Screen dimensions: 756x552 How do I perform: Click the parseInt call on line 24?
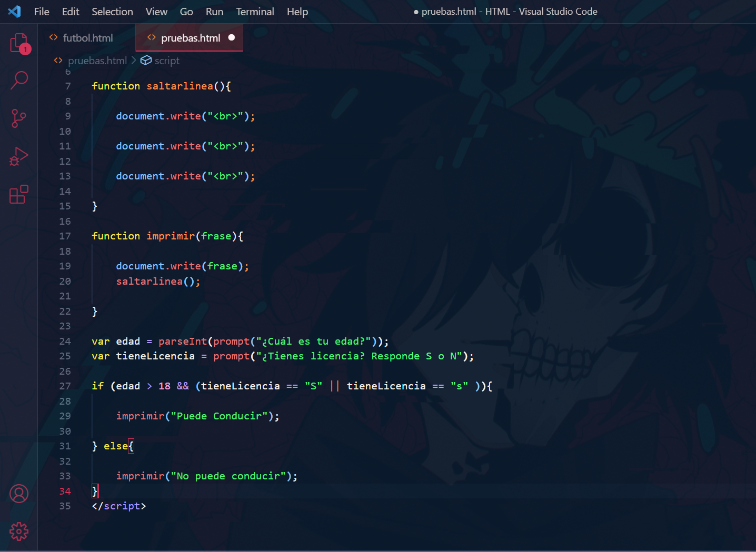(183, 341)
